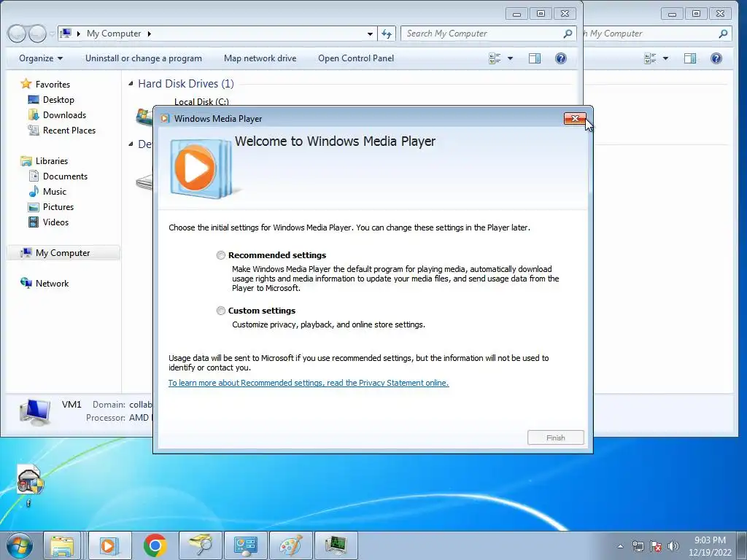747x560 pixels.
Task: Click the Windows Media Player logo
Action: tap(201, 168)
